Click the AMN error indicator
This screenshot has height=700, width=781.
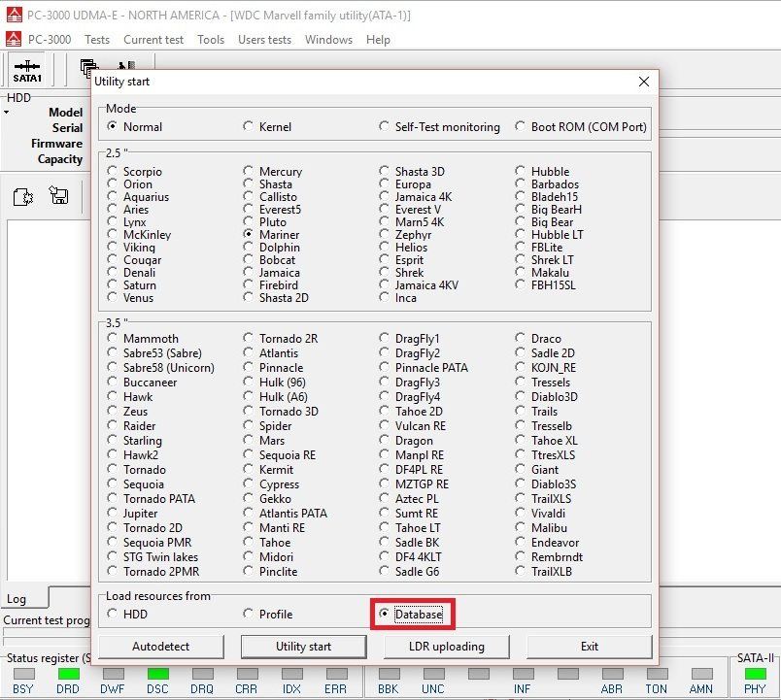pos(701,674)
